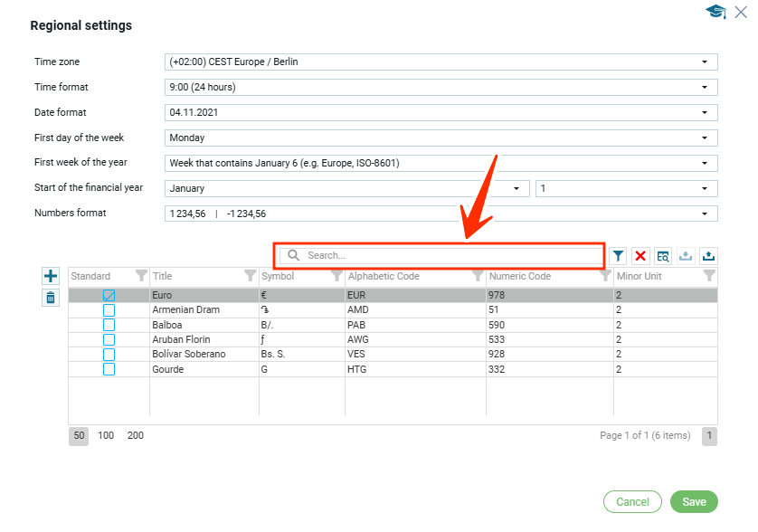This screenshot has width=758, height=532.
Task: Click the Alphabetic Code column filter icon
Action: pos(477,276)
